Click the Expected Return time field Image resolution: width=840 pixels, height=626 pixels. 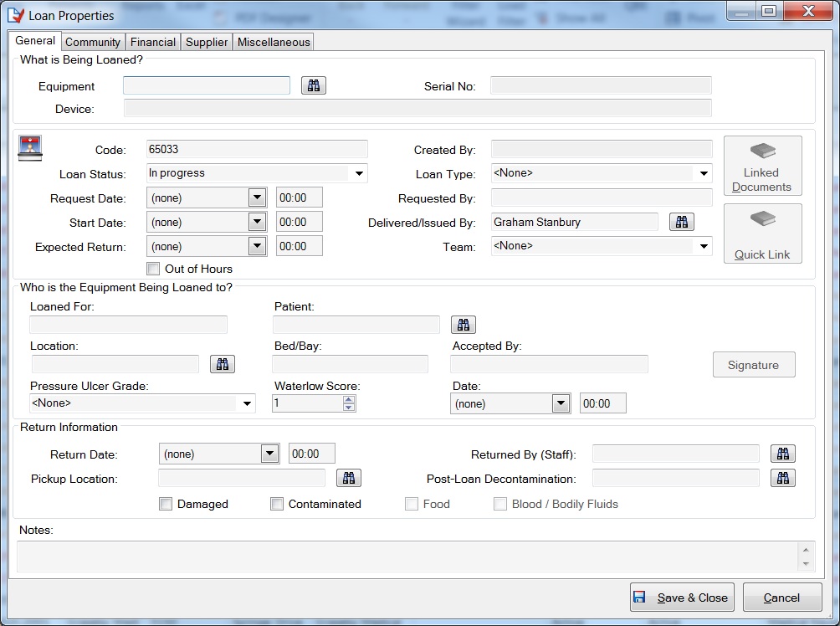(x=300, y=247)
